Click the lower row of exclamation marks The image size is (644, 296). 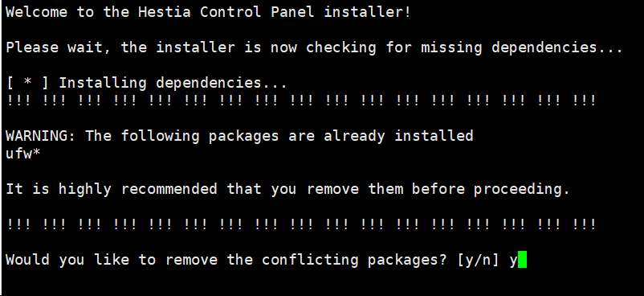[301, 224]
